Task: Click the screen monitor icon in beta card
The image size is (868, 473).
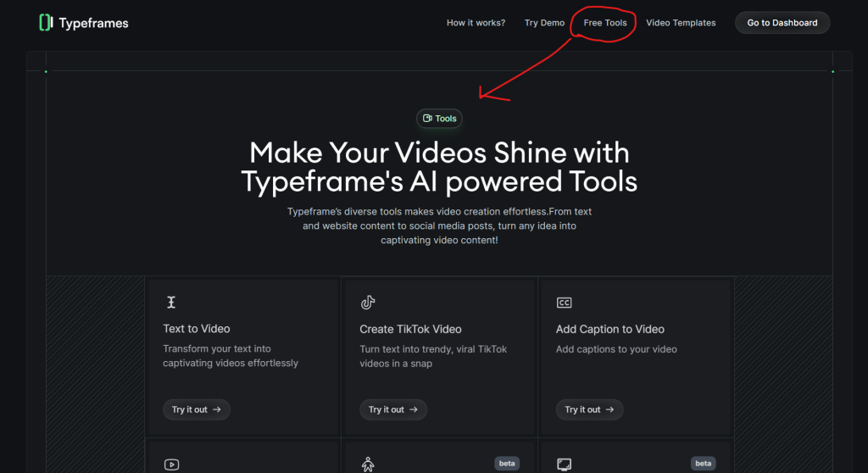Action: (564, 465)
